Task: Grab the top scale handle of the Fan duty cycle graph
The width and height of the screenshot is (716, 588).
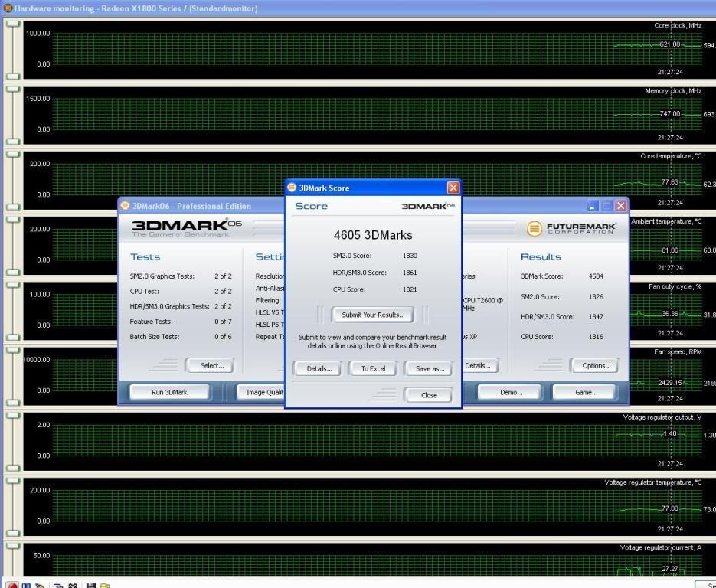Action: coord(13,285)
